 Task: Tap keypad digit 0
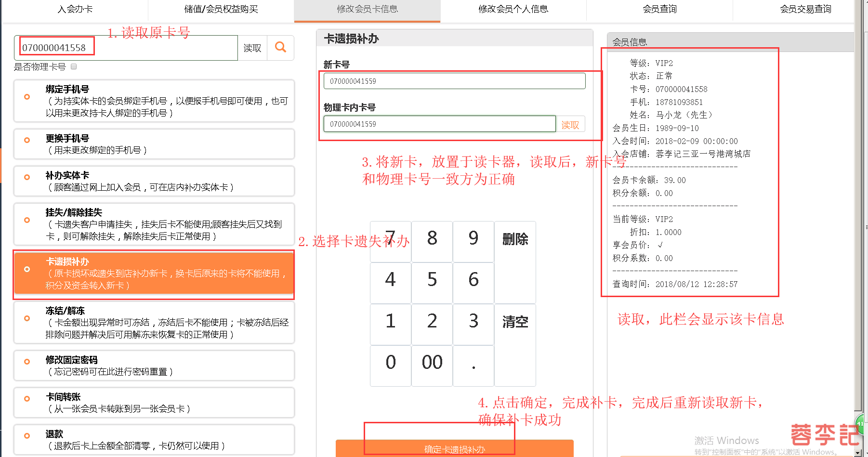[x=391, y=366]
